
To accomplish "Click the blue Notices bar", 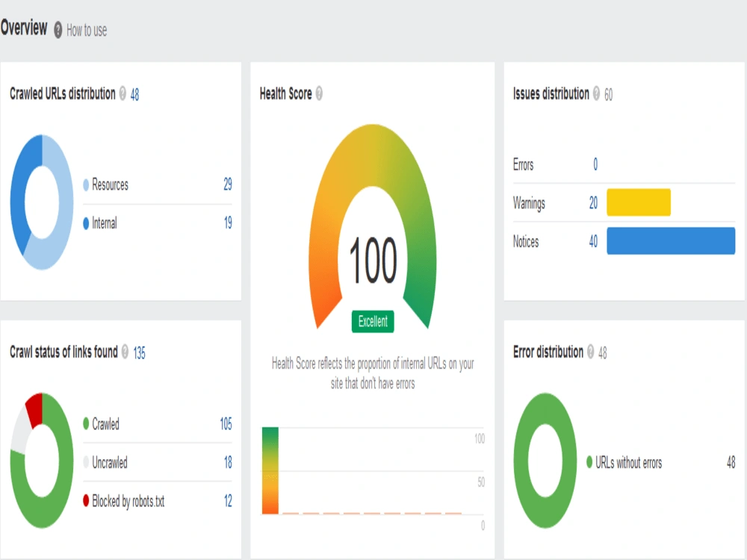I will point(671,240).
